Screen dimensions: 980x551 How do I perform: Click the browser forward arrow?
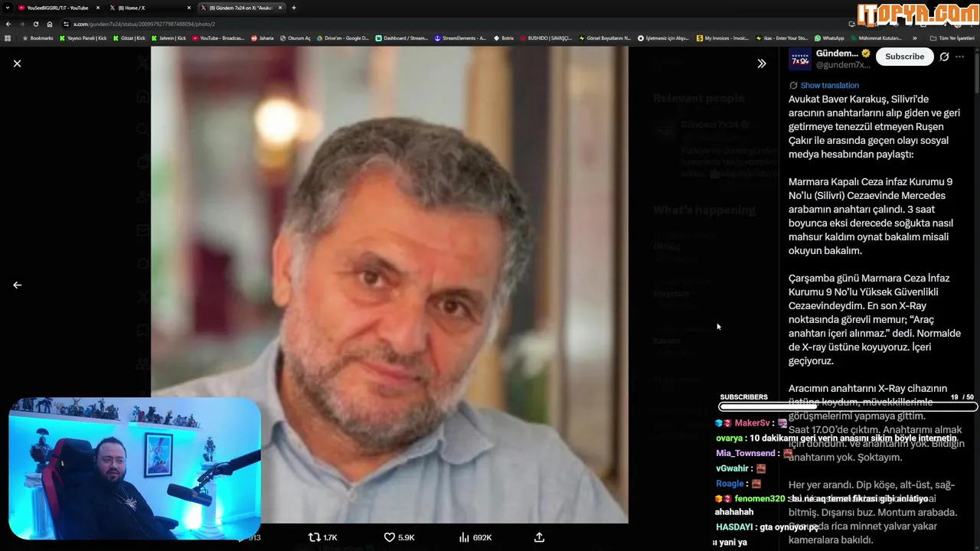[22, 24]
